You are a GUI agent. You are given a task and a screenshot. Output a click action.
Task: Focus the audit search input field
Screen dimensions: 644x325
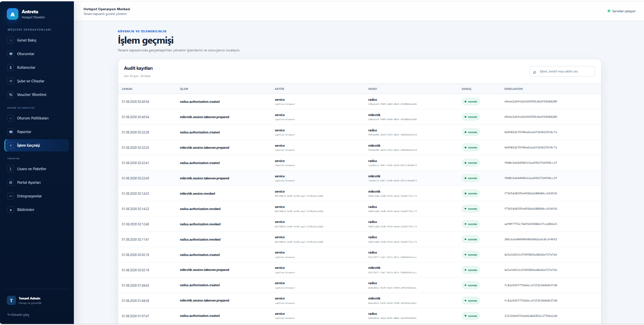point(562,71)
